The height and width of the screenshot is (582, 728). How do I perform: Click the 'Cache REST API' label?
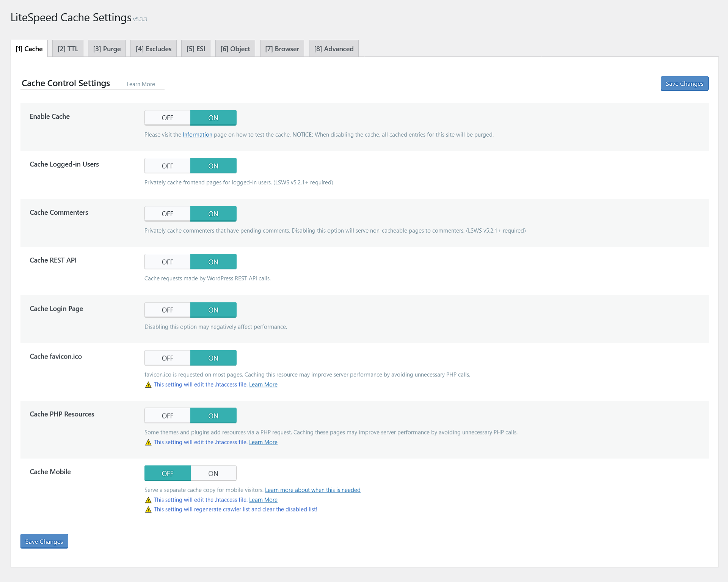click(x=53, y=260)
